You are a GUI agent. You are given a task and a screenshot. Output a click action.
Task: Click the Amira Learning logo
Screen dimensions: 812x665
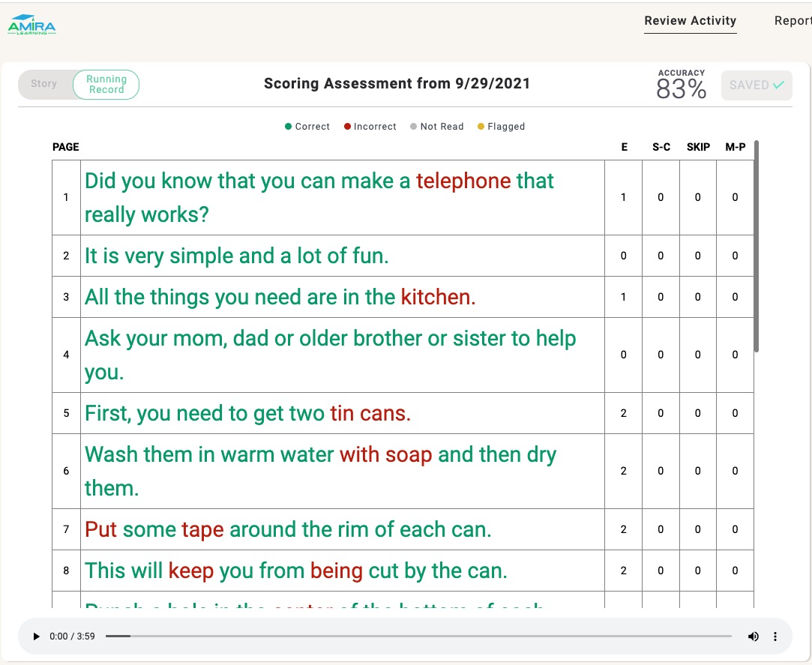31,24
